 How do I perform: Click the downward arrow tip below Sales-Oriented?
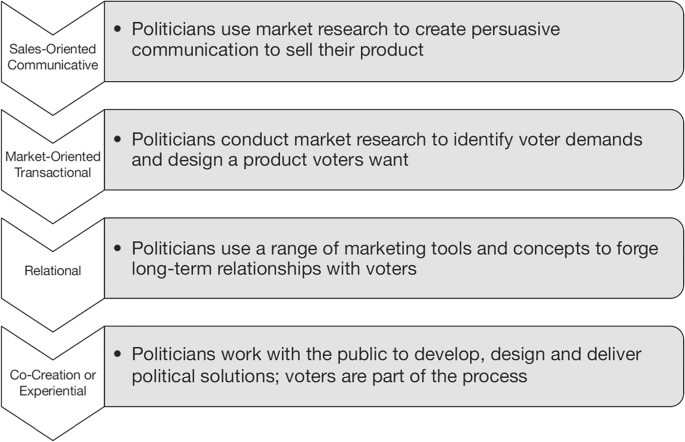point(53,111)
